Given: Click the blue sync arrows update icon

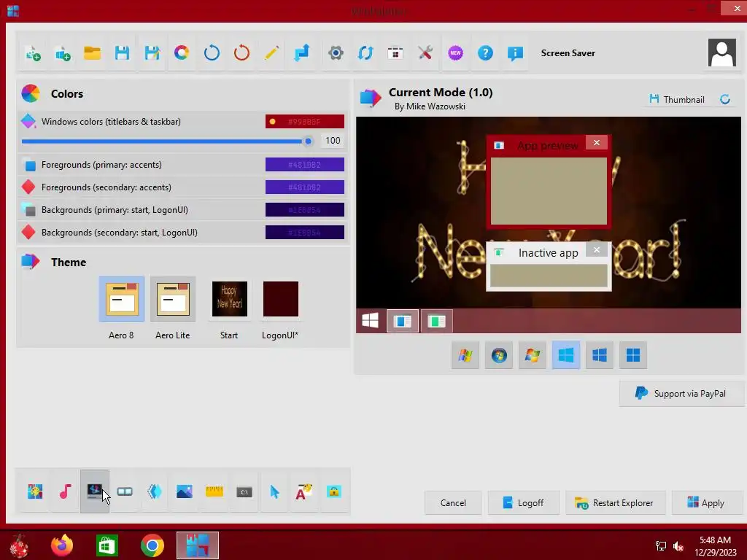Looking at the screenshot, I should tap(365, 52).
